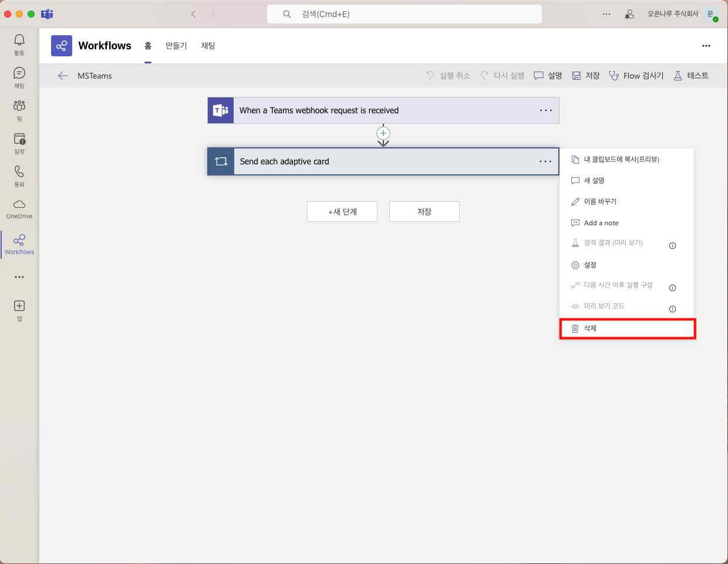Click the +새 단계 button
The image size is (728, 564).
click(342, 212)
